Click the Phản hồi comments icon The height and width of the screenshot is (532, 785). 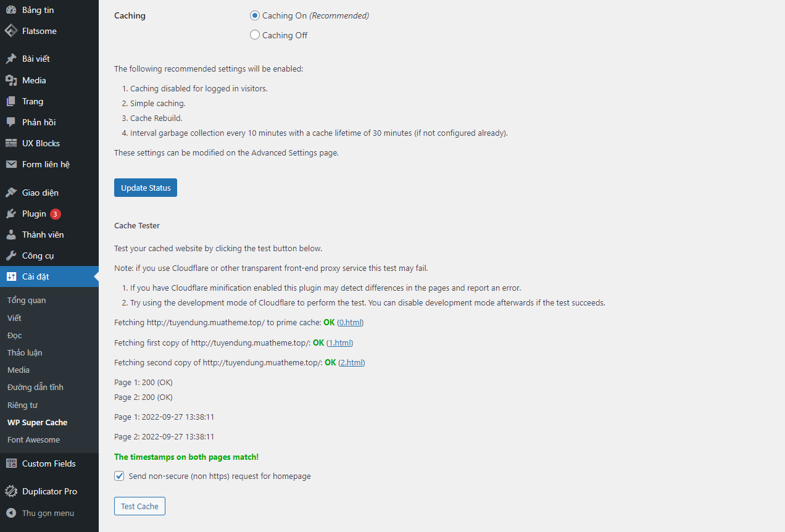[x=11, y=122]
